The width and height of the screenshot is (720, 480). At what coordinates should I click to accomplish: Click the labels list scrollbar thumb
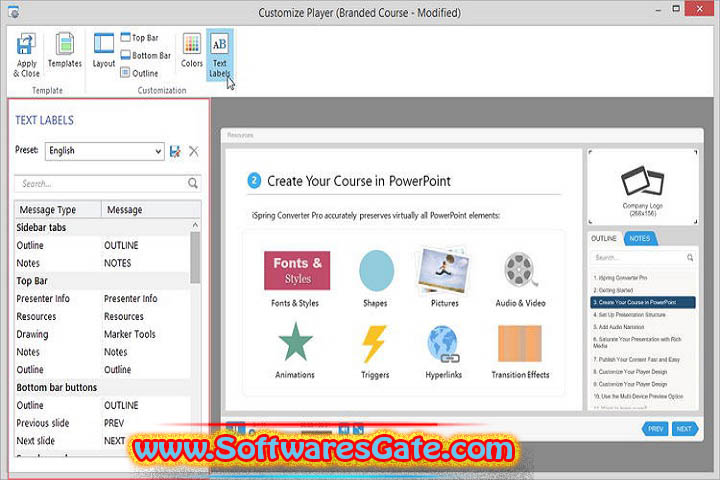click(195, 257)
